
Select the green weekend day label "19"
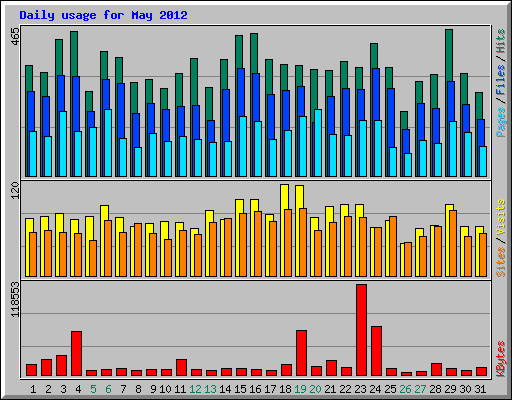coord(300,389)
